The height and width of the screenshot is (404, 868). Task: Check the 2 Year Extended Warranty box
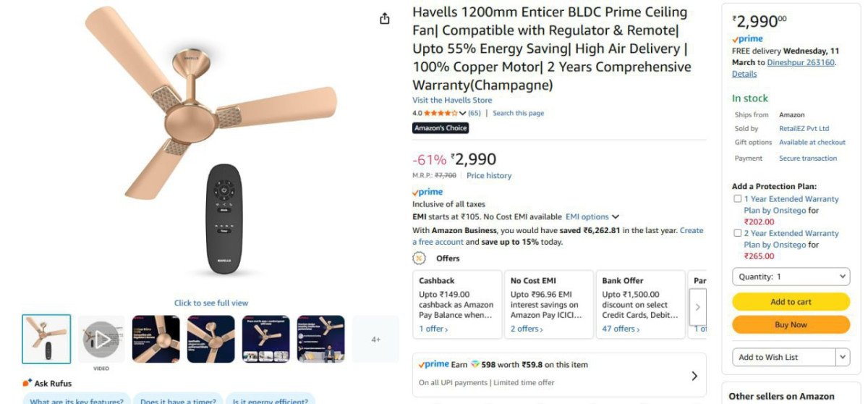[x=737, y=233]
